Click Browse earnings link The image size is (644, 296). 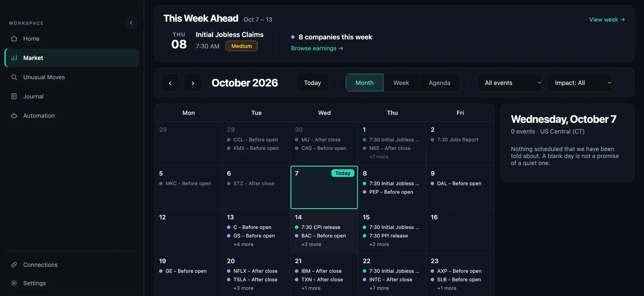(x=317, y=48)
